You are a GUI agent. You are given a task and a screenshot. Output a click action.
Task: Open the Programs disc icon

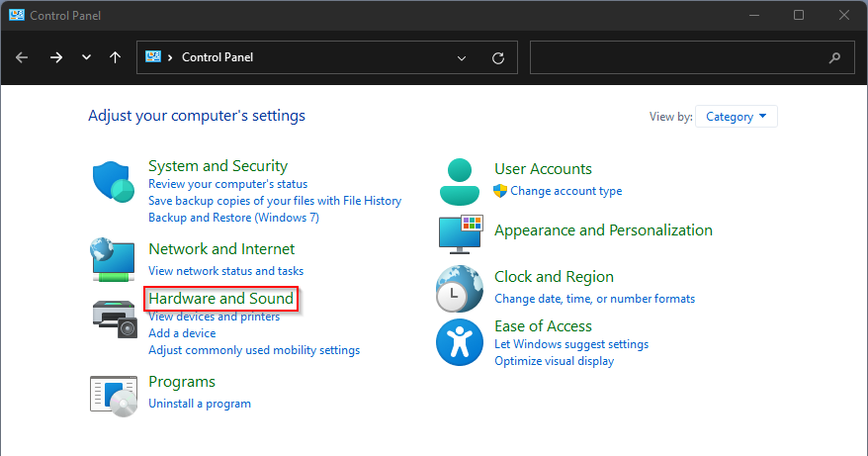pyautogui.click(x=114, y=396)
